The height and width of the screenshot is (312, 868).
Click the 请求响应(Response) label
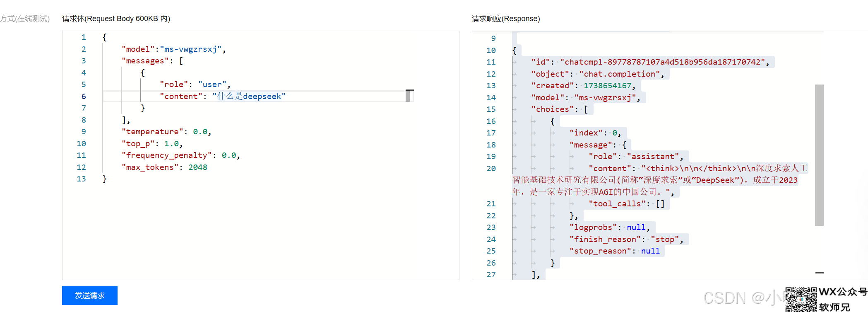tap(506, 19)
